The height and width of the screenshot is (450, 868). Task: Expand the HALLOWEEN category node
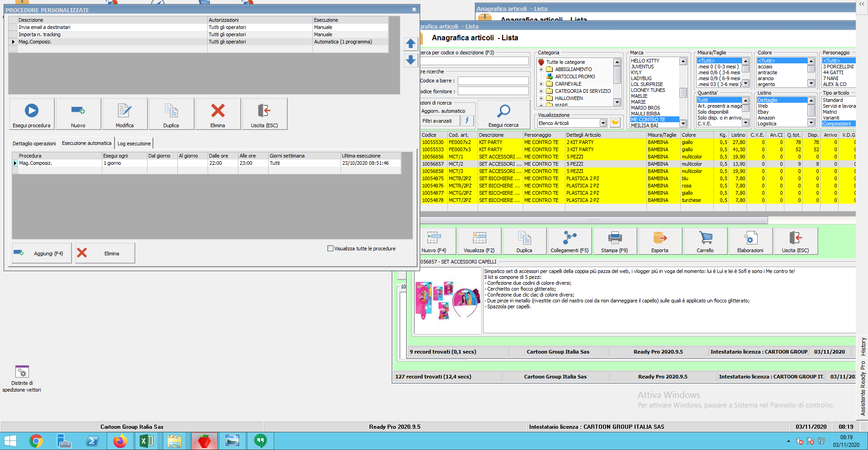(x=541, y=98)
